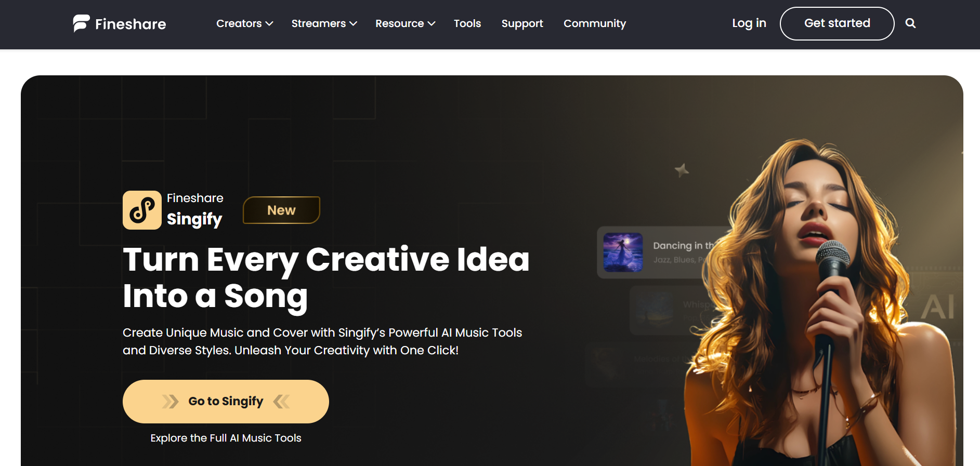The image size is (980, 466).
Task: Click the Fineshare logo icon
Action: [x=81, y=23]
